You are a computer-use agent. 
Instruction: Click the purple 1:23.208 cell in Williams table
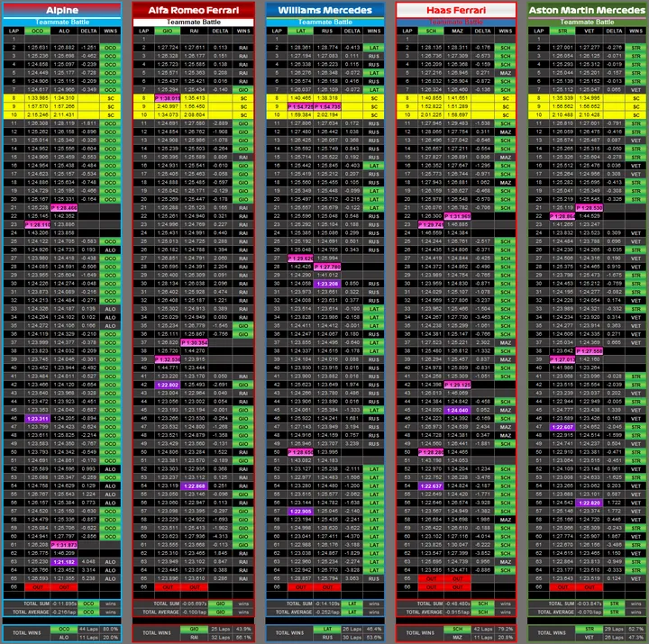(x=327, y=284)
